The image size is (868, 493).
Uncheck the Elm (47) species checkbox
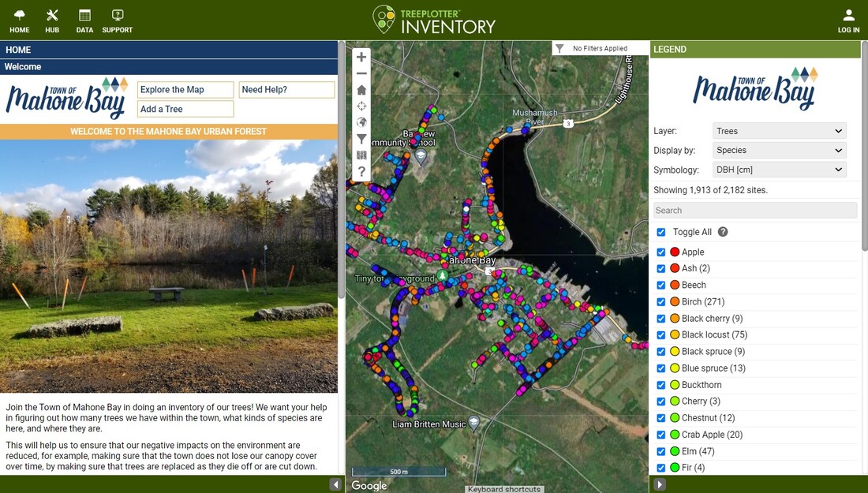coord(661,451)
